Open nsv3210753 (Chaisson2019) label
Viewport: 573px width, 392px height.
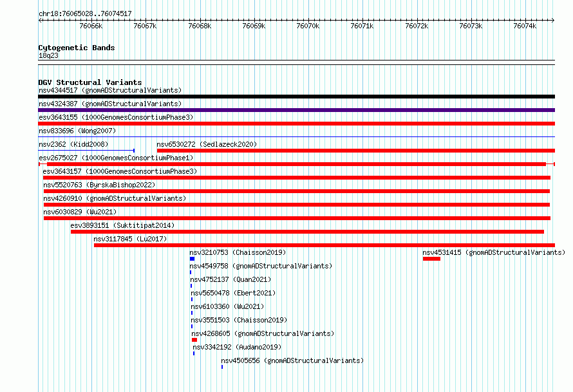tap(238, 252)
